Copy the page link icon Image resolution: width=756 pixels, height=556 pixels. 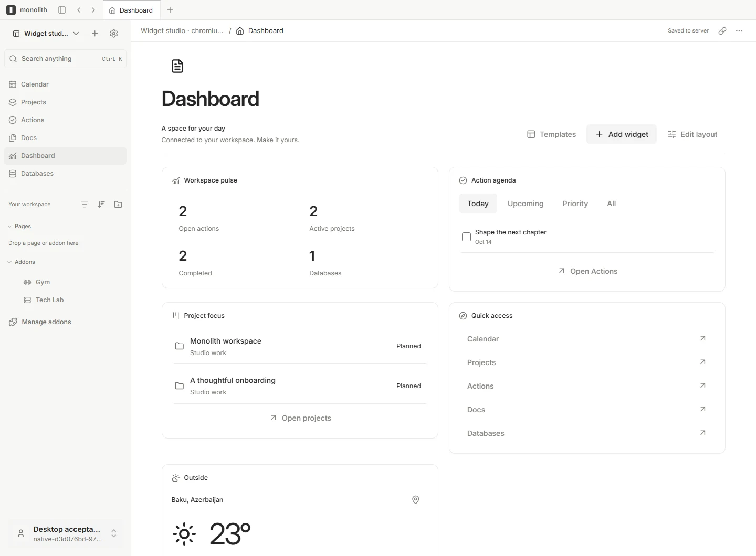pyautogui.click(x=722, y=31)
